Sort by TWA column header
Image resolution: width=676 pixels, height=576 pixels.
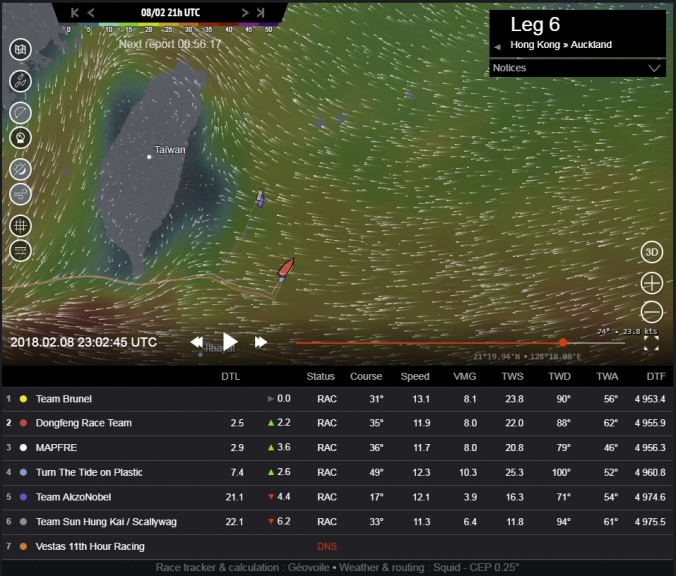coord(607,376)
